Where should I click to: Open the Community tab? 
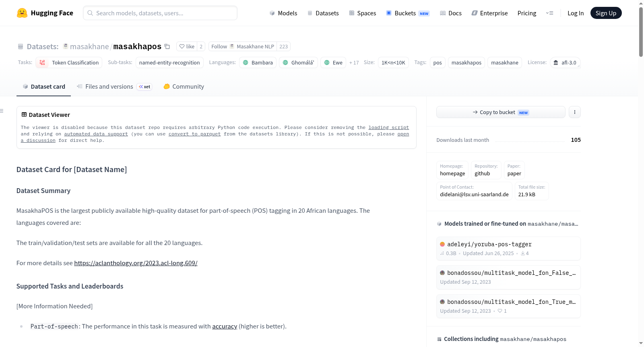184,87
